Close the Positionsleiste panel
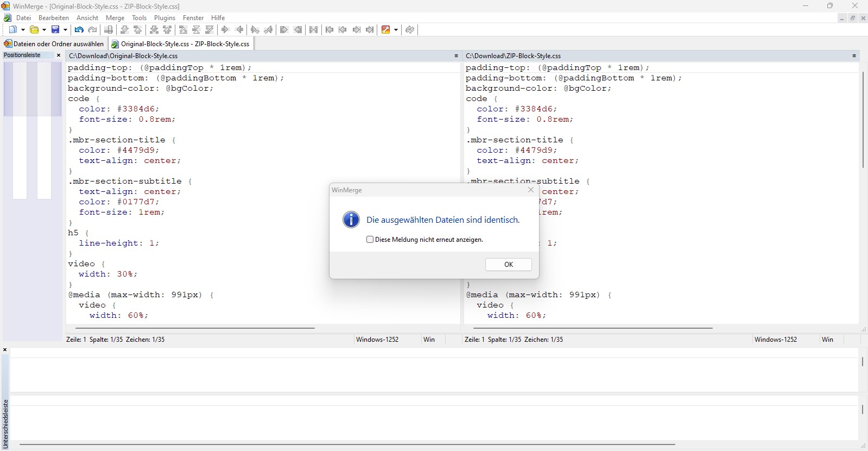This screenshot has height=451, width=868. coord(59,55)
